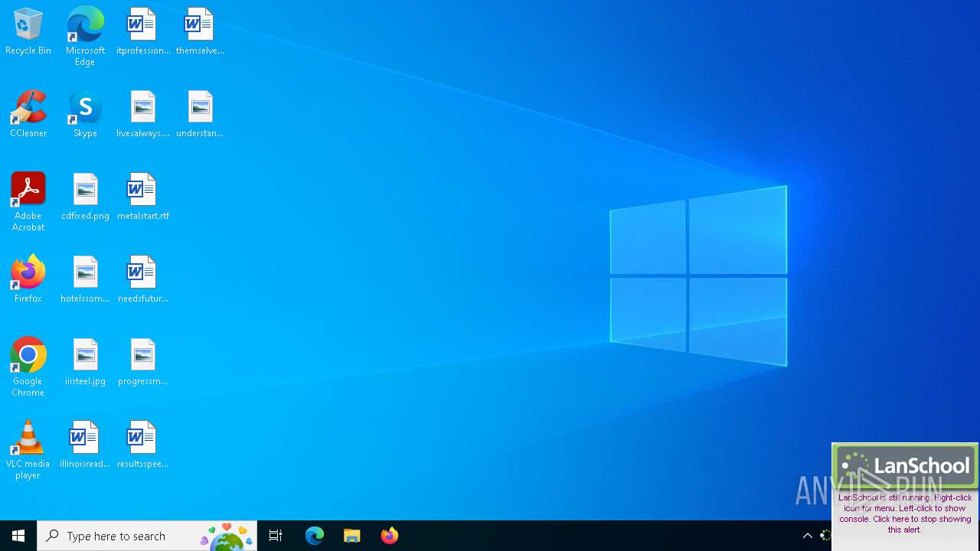Select the resultsspee Word document icon
Viewport: 980px width, 551px height.
(x=143, y=445)
